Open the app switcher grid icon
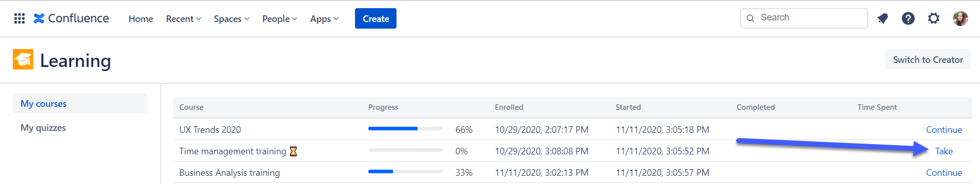Image resolution: width=980 pixels, height=184 pixels. pyautogui.click(x=19, y=18)
